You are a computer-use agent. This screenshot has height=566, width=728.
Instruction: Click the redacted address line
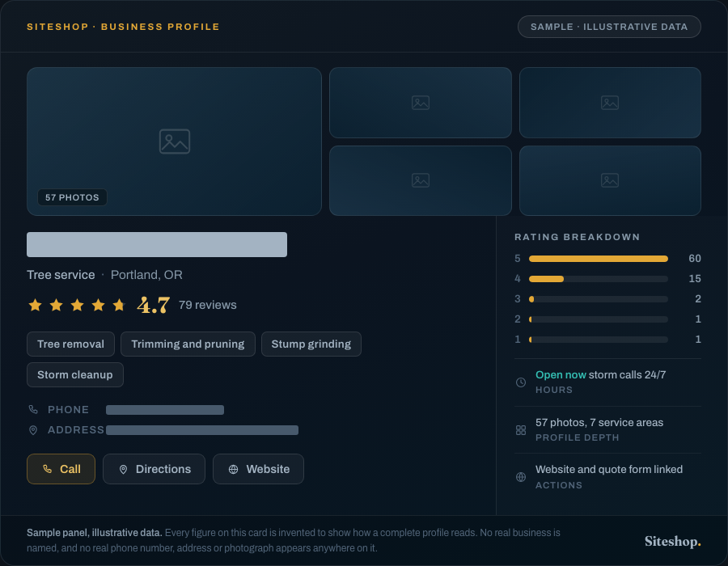point(202,430)
